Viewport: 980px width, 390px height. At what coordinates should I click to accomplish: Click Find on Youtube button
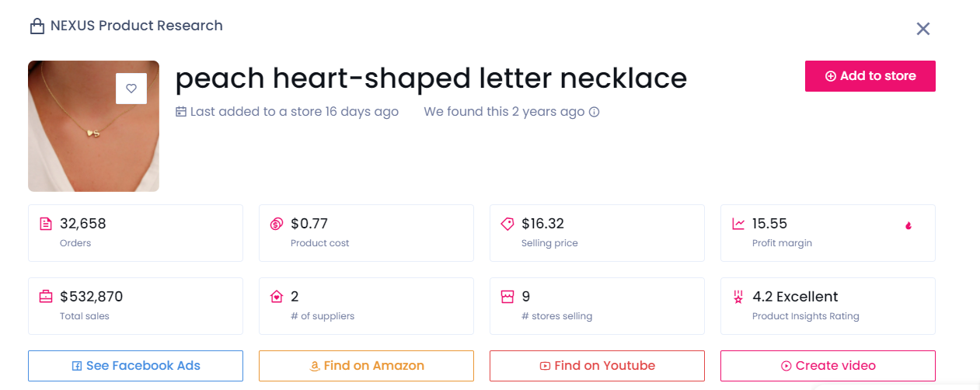point(597,366)
